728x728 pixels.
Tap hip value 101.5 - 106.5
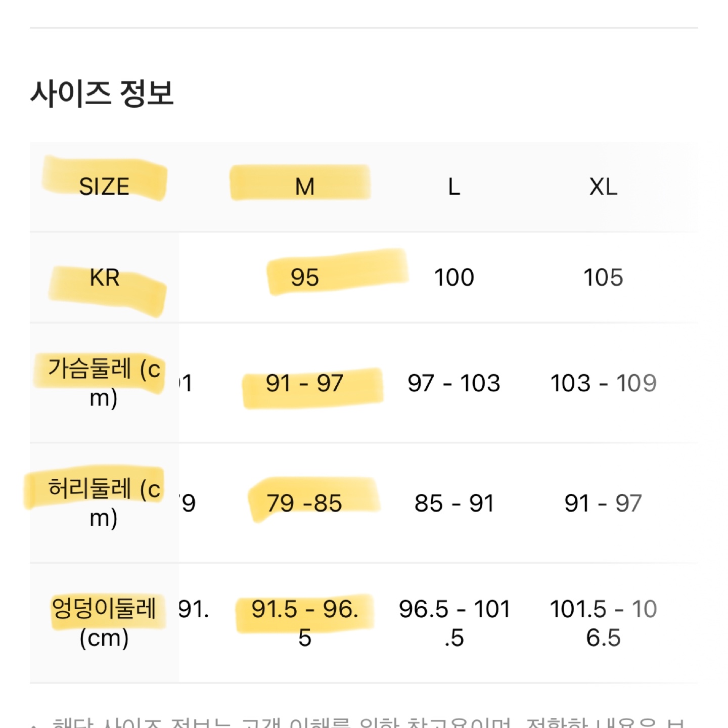pos(603,623)
